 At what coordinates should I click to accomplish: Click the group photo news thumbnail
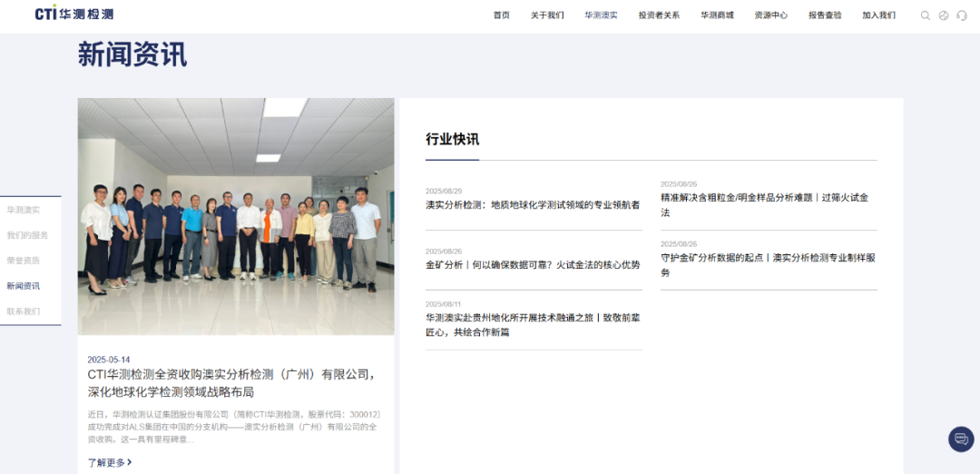coord(236,216)
